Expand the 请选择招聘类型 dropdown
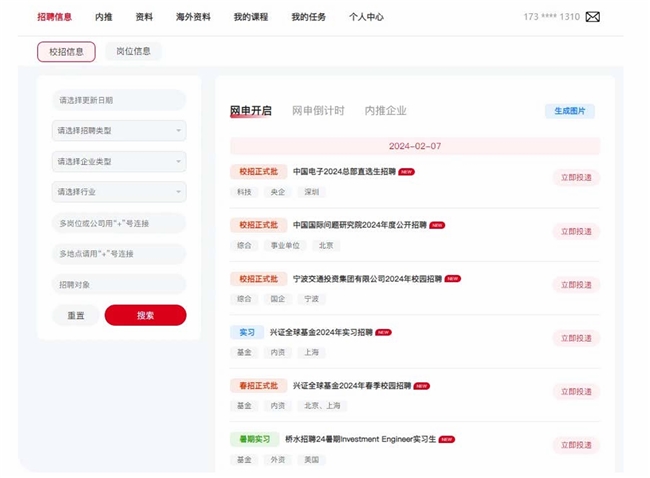Screen dimensions: 650x478 click(x=119, y=131)
